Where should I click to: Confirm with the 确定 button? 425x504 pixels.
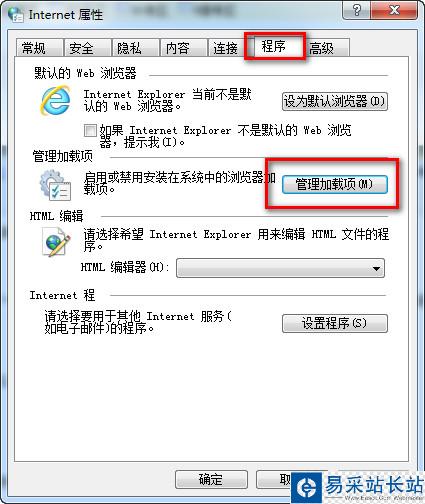(x=211, y=480)
